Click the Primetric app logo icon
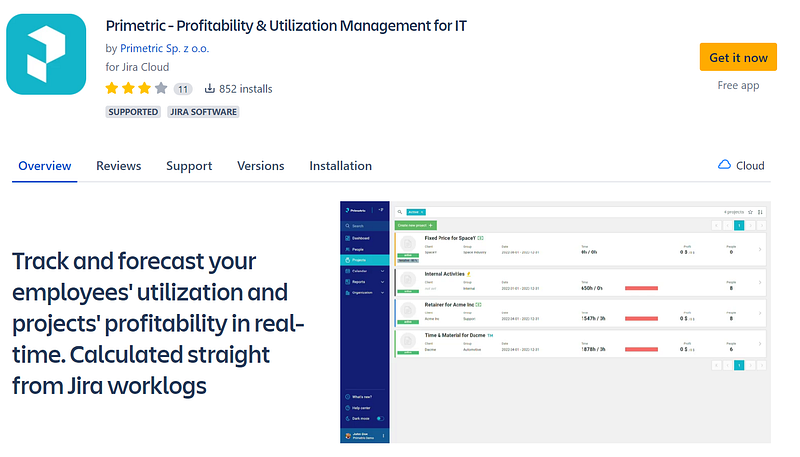 (x=46, y=55)
